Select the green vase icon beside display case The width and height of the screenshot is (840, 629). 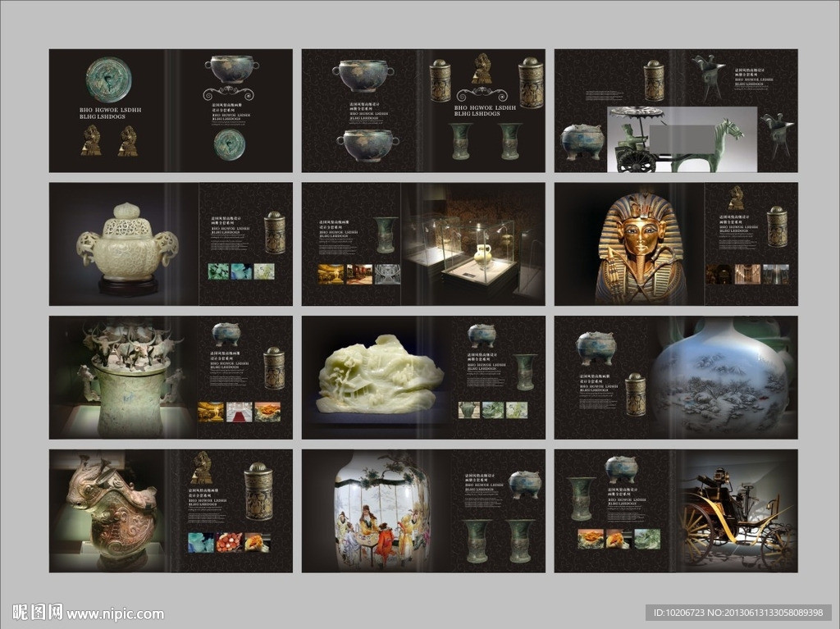click(x=386, y=235)
